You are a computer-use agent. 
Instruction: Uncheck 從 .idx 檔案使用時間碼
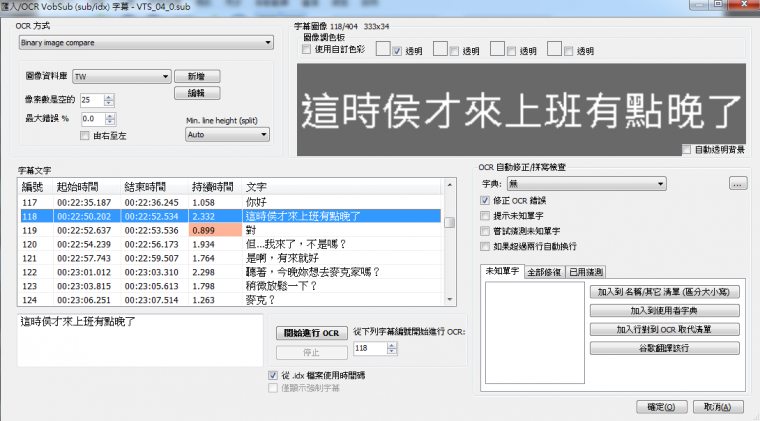pos(273,375)
